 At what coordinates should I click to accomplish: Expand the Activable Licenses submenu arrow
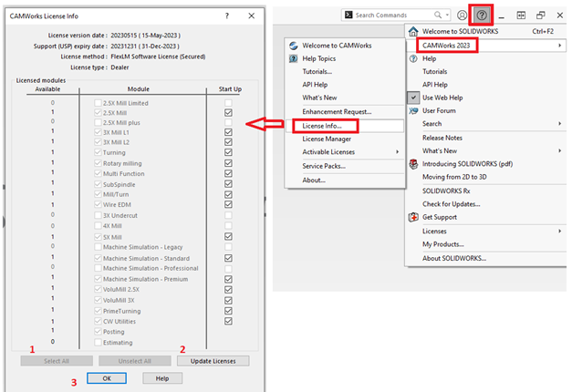pyautogui.click(x=397, y=152)
